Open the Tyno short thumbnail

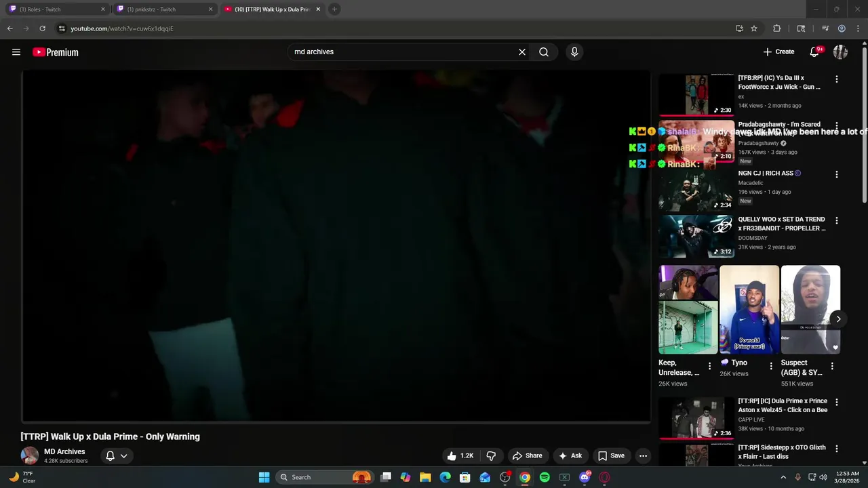749,310
